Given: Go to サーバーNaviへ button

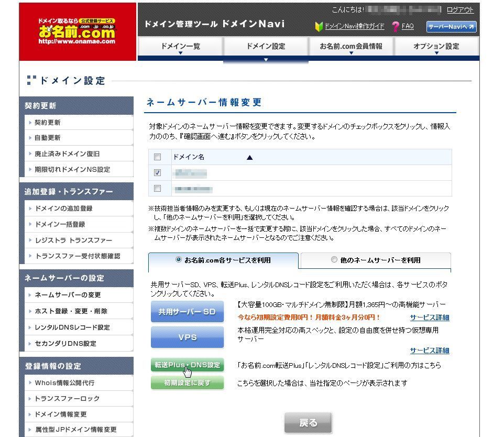Looking at the screenshot, I should coord(451,27).
